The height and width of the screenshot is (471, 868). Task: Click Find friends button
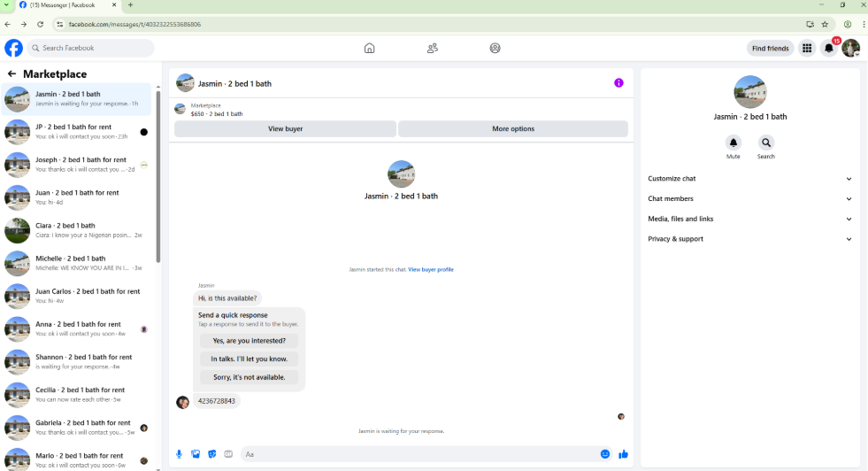(x=770, y=48)
